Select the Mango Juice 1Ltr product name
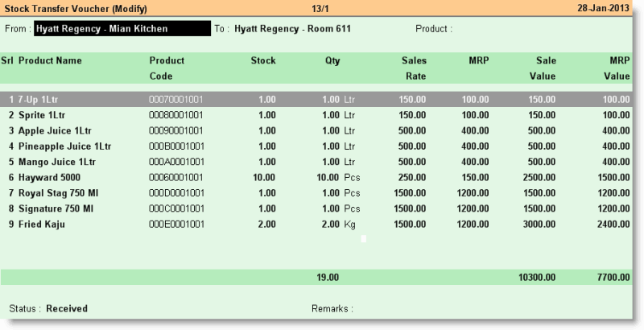This screenshot has height=330, width=644. [57, 162]
